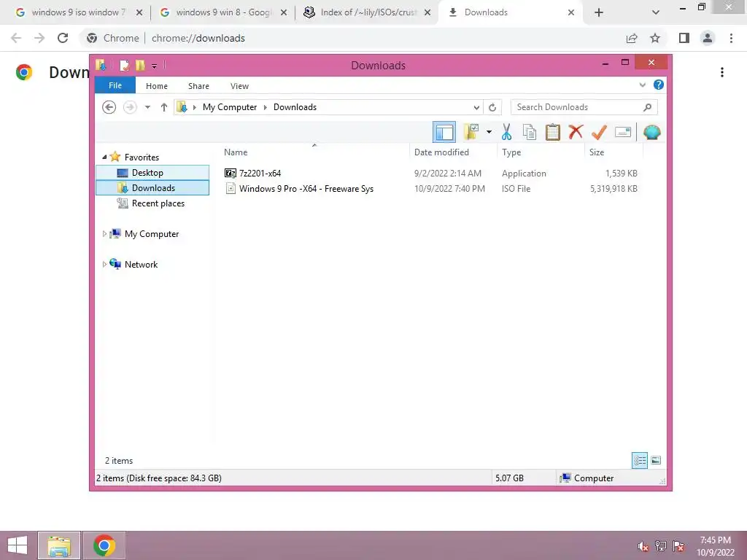Click the search magnifier icon
Screen dimensions: 747x560
coord(647,107)
